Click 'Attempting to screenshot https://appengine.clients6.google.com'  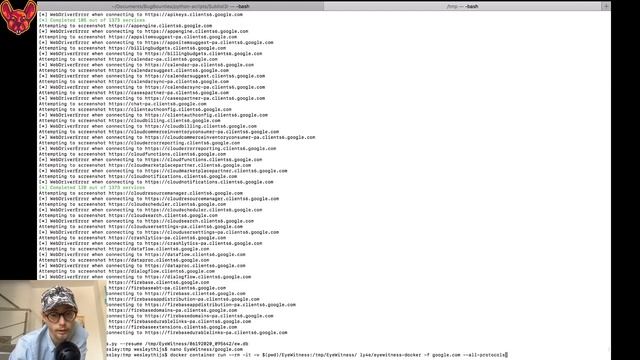[125, 25]
